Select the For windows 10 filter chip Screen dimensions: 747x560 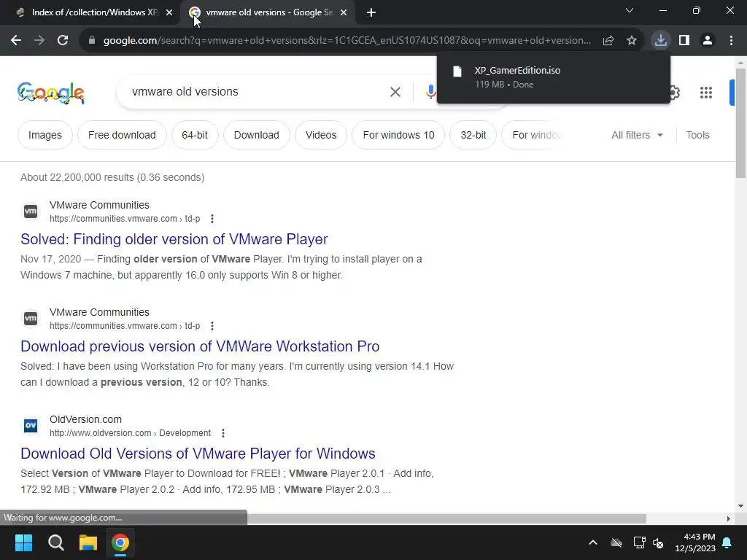click(398, 135)
